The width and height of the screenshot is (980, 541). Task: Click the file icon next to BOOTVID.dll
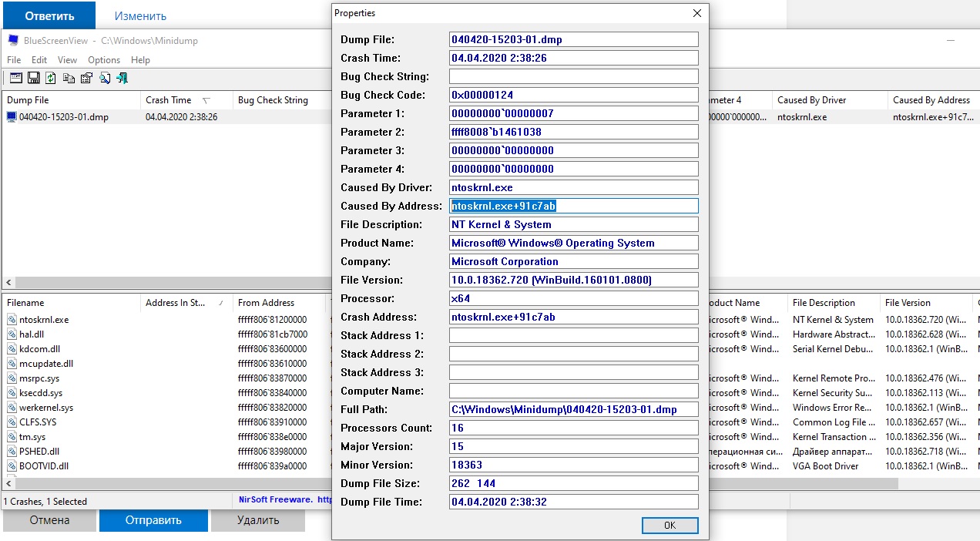12,466
